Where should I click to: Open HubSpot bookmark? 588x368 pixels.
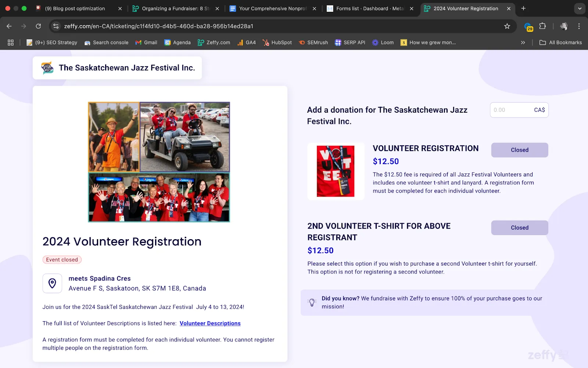click(x=277, y=43)
